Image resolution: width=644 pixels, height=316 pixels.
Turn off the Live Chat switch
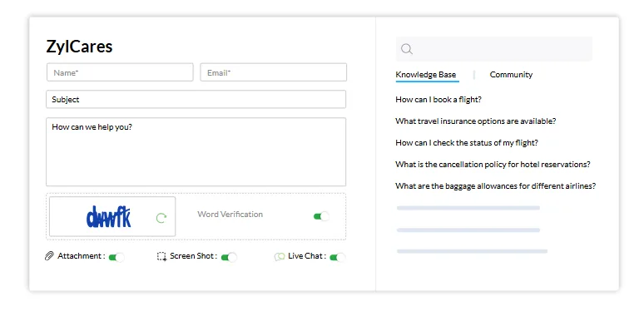coord(338,257)
